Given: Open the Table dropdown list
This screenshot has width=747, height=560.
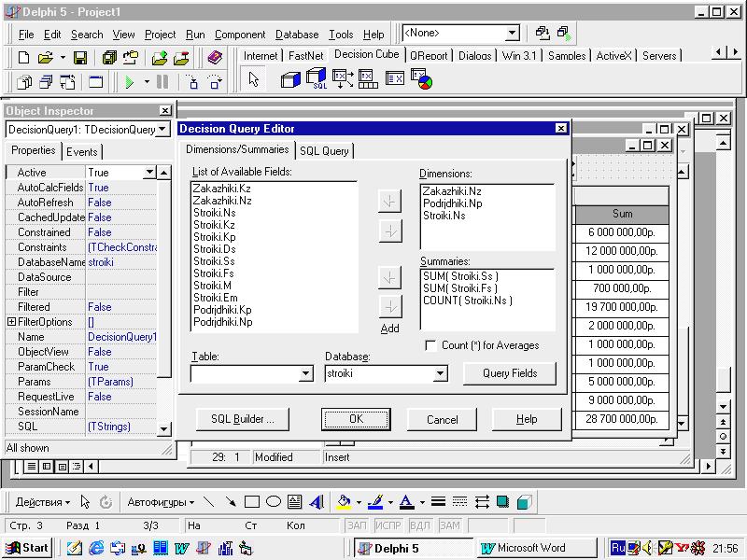Looking at the screenshot, I should (306, 374).
